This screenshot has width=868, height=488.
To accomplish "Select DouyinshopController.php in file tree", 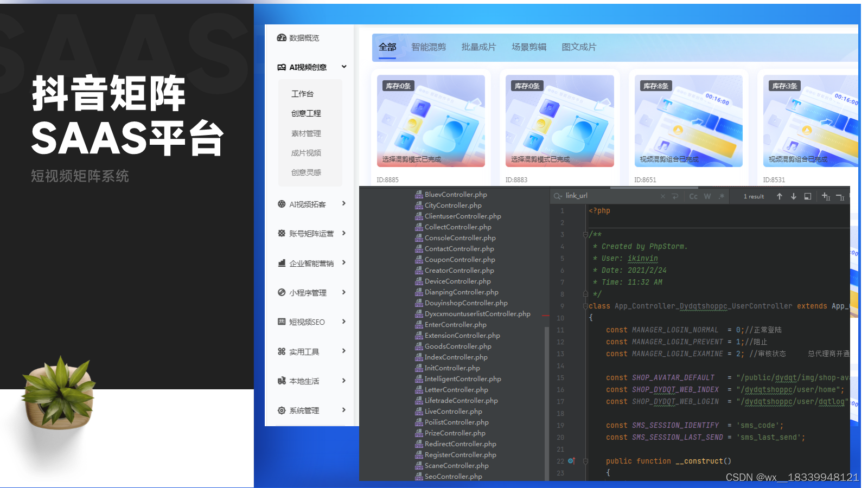I will tap(466, 303).
